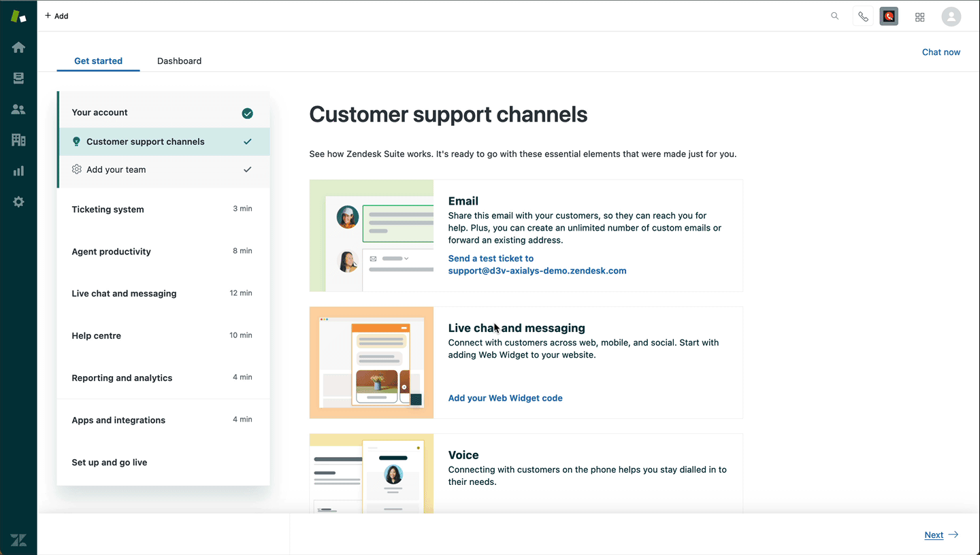Click the checkmark on Add your team row

click(248, 169)
